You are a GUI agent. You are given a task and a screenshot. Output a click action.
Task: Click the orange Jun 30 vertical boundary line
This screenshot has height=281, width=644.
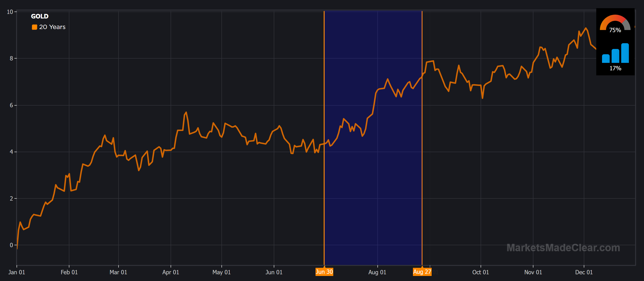click(324, 138)
